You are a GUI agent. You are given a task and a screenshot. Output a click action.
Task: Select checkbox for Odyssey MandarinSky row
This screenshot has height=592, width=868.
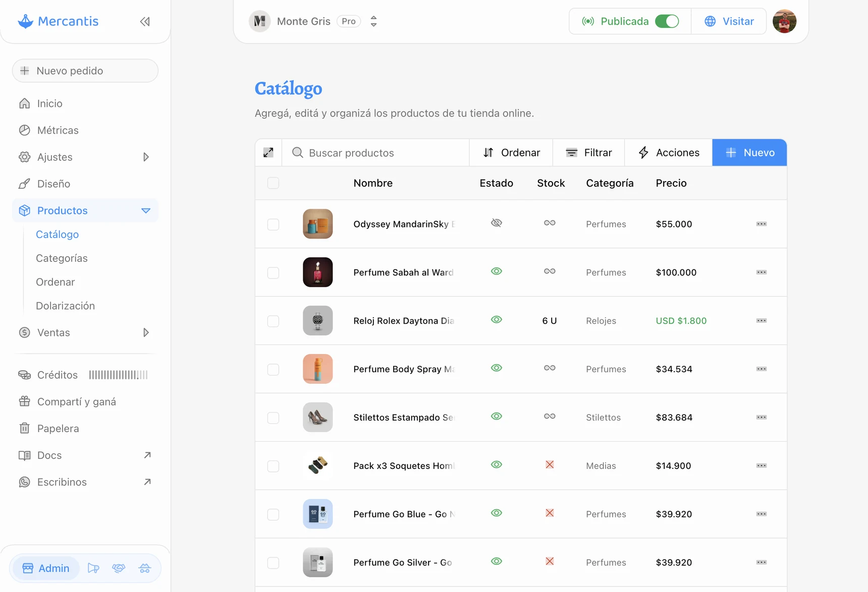[x=273, y=224]
